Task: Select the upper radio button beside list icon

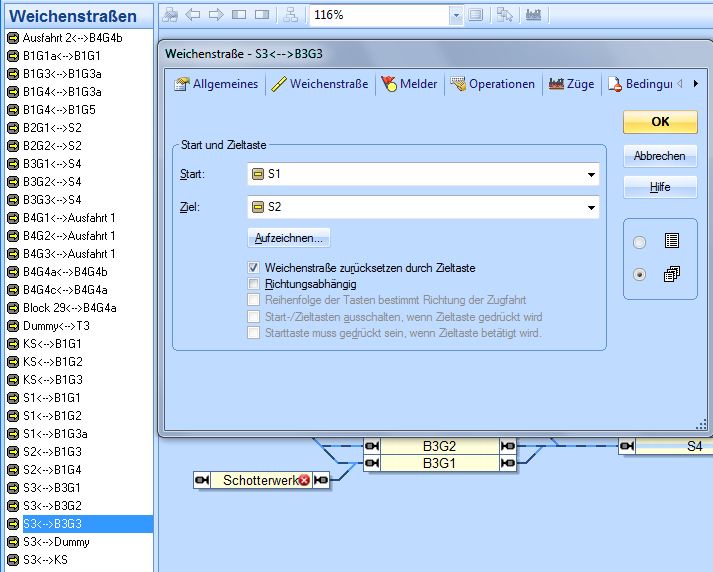Action: tap(640, 242)
